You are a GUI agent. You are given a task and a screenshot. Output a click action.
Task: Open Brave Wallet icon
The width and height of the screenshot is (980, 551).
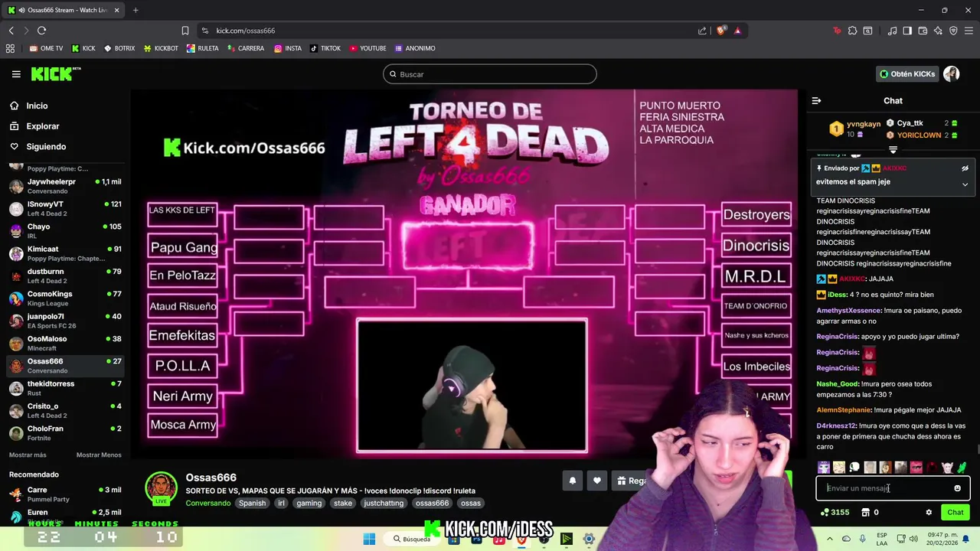click(x=923, y=31)
